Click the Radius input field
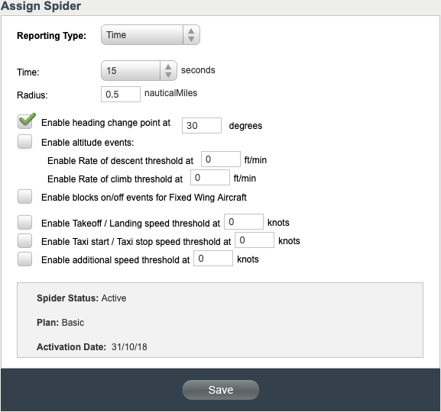 121,94
